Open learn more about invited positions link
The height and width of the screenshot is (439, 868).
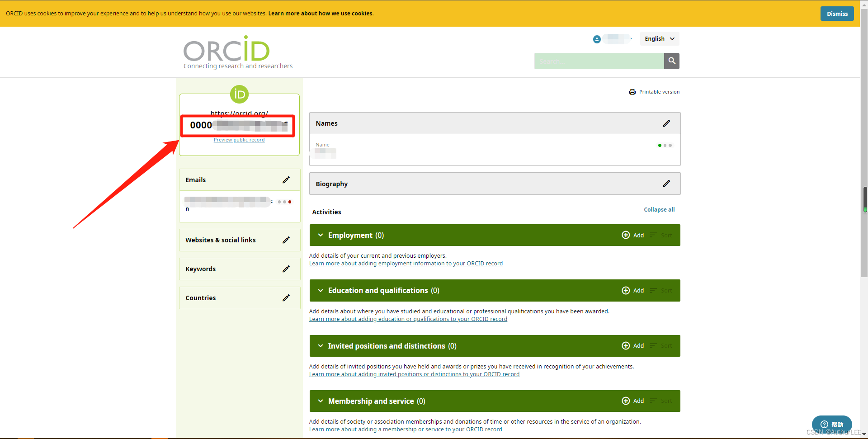tap(414, 374)
